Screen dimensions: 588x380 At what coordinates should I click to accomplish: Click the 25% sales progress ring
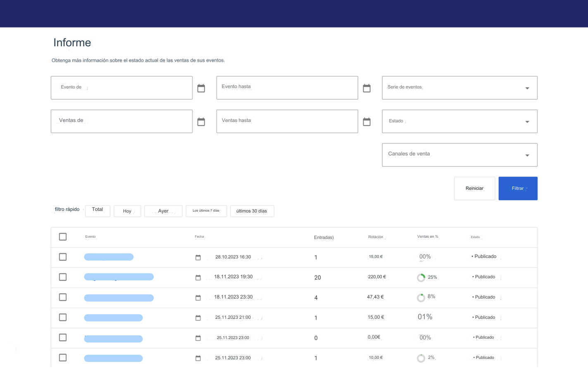click(x=421, y=278)
